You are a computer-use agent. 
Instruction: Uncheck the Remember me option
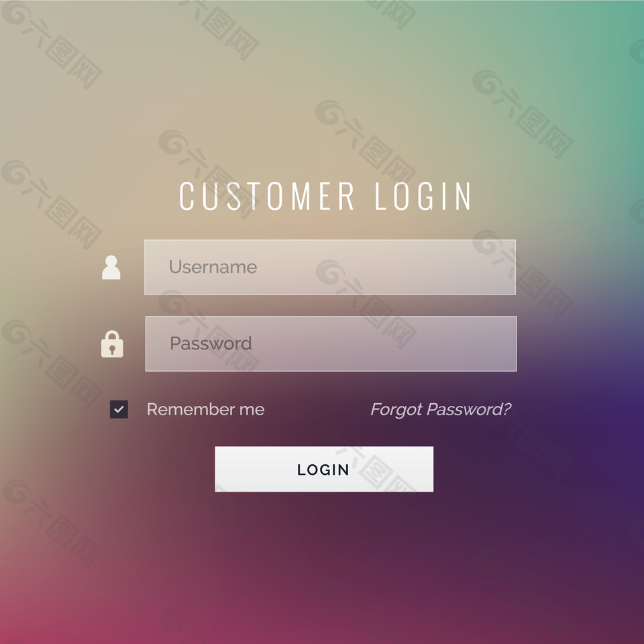tap(119, 409)
